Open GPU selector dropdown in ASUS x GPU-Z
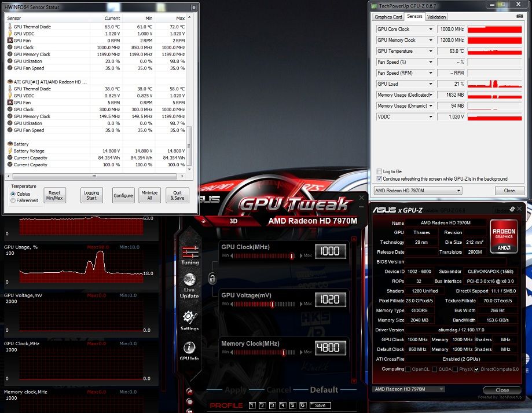This screenshot has height=413, width=532. point(409,389)
